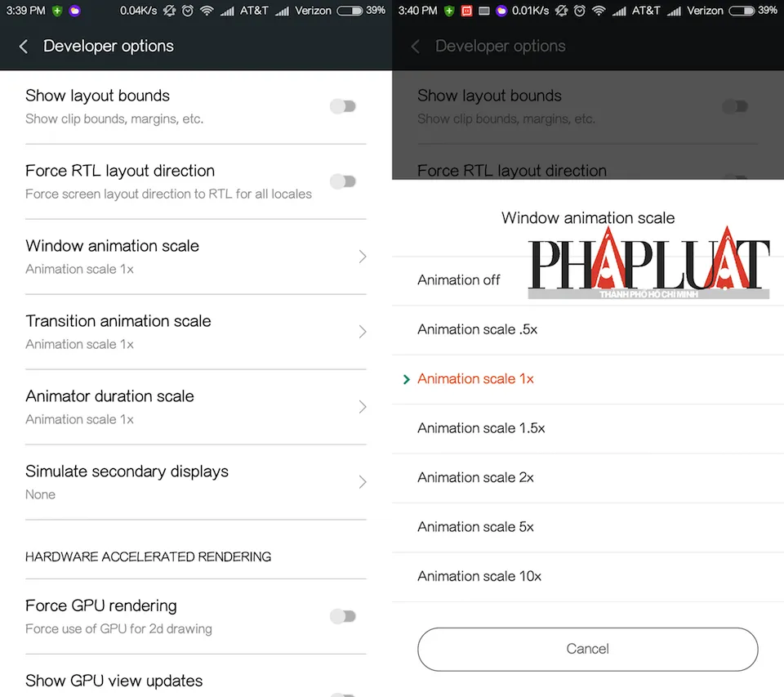Toggle the Show layout bounds switch
Image resolution: width=784 pixels, height=697 pixels.
343,106
